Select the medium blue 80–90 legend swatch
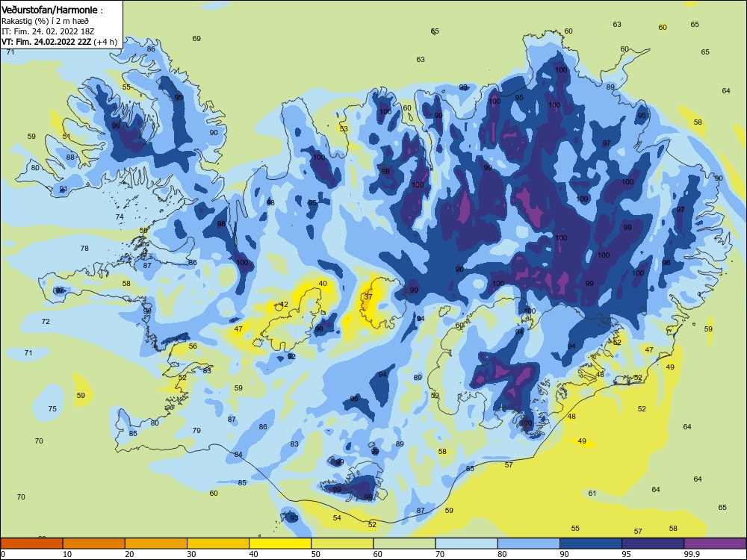The image size is (747, 560). point(529,544)
